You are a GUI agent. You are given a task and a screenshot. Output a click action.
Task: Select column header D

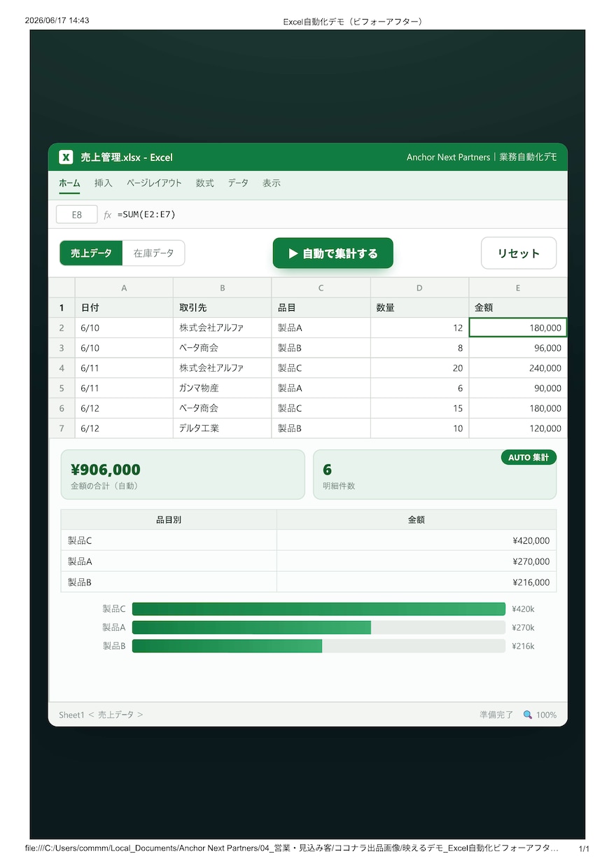tap(420, 288)
